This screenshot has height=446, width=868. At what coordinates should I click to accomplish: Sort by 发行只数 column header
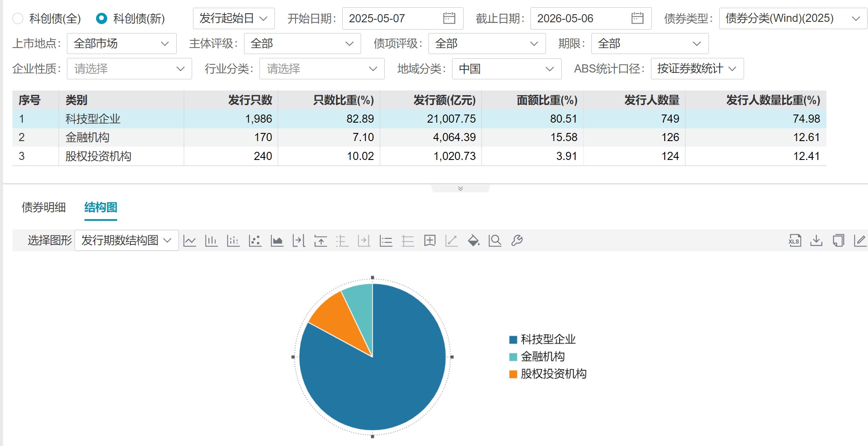[x=250, y=100]
